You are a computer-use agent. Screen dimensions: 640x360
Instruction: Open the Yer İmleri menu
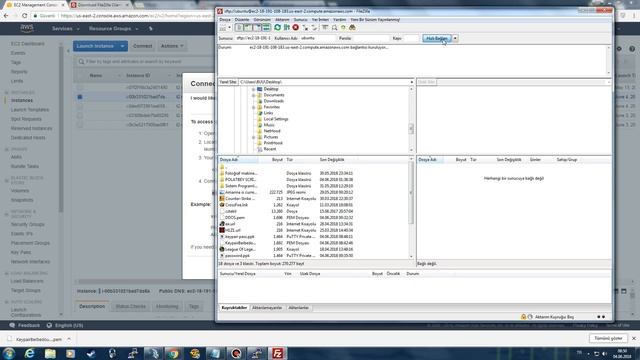[320, 20]
